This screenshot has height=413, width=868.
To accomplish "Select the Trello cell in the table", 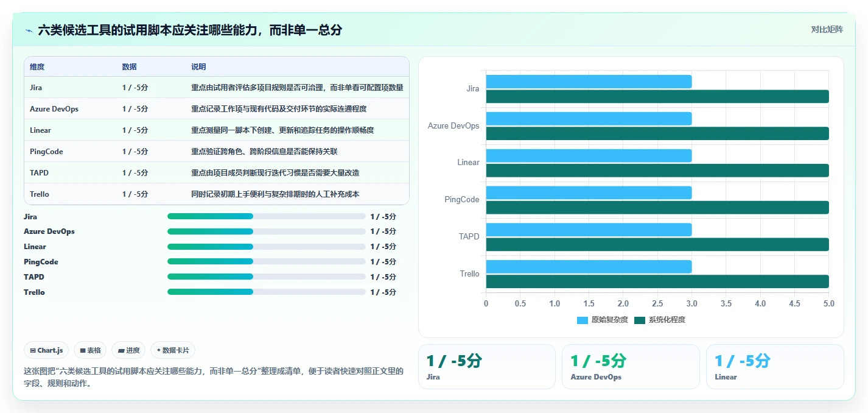I will pos(40,194).
